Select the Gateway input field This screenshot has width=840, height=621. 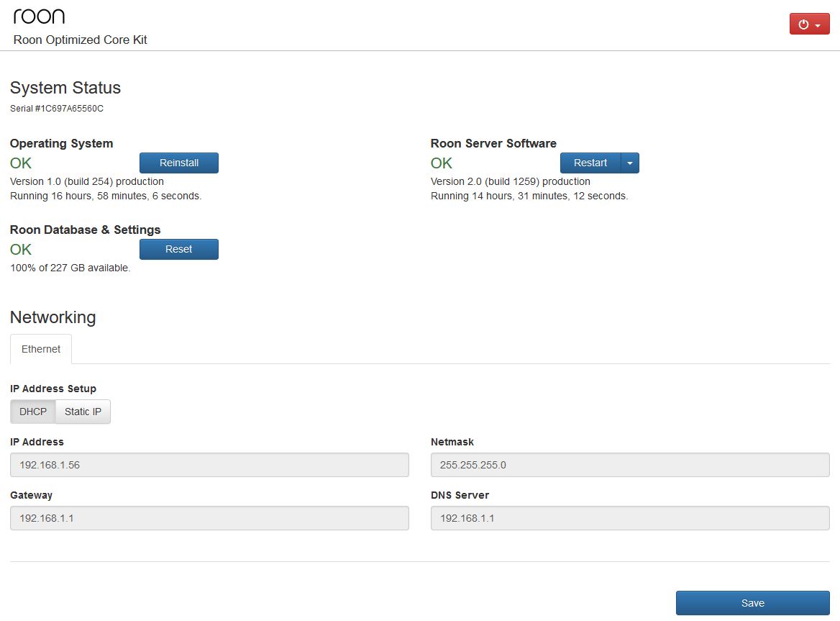point(209,518)
